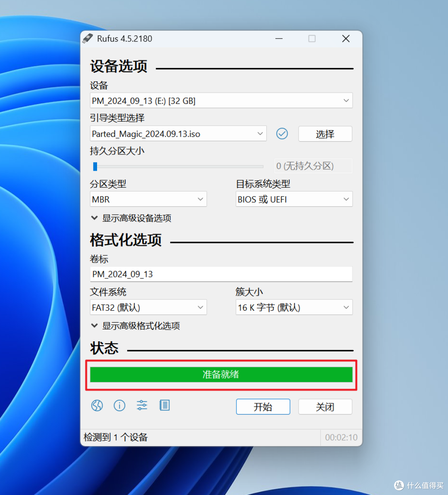
Task: Open the MBR partition scheme dropdown
Action: tap(148, 199)
